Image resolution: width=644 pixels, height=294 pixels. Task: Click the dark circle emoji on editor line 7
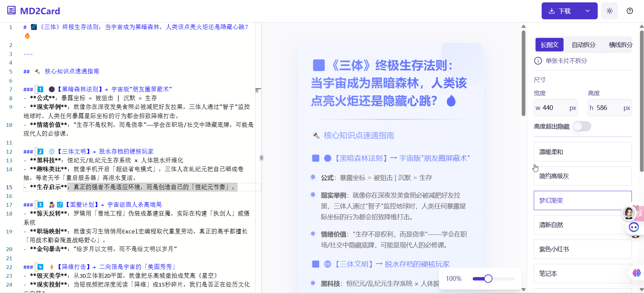[x=52, y=89]
